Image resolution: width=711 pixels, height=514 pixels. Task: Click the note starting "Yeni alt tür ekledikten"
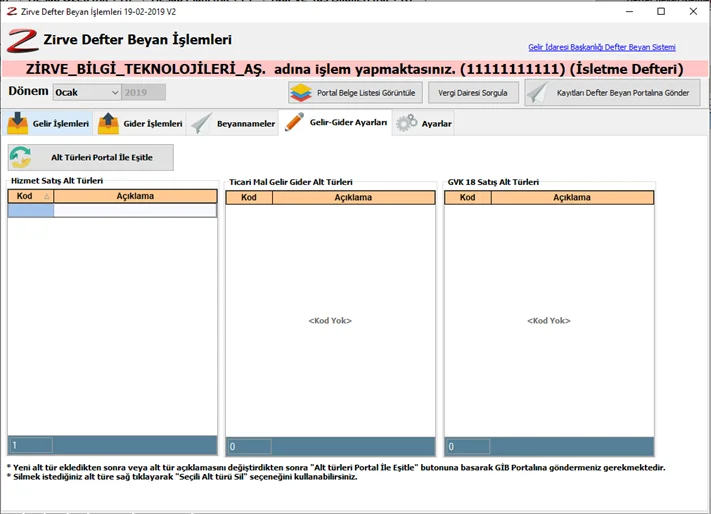point(336,467)
